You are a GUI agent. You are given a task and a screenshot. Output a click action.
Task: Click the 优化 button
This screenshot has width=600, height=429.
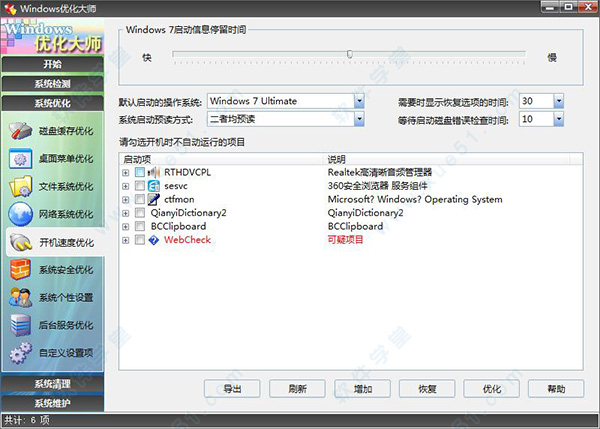pyautogui.click(x=491, y=389)
